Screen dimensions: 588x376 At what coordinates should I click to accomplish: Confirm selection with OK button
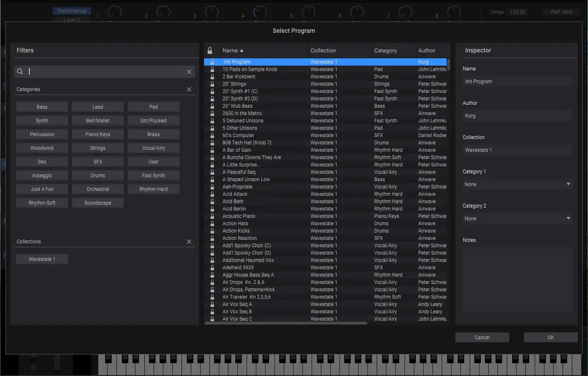(551, 337)
